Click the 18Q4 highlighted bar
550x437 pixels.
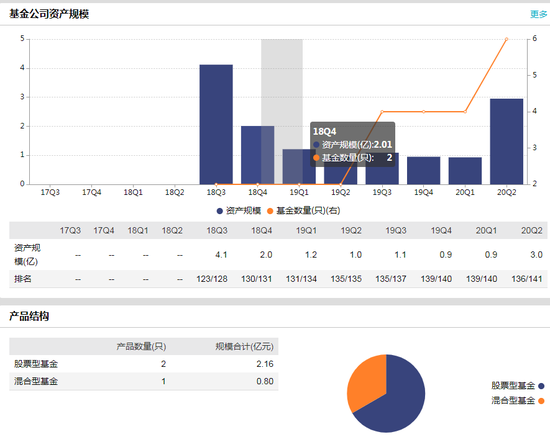coord(257,155)
